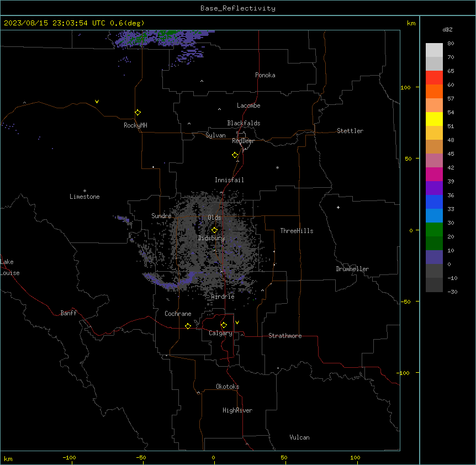Pick the yellow diamond between Olds and Didsbury
This screenshot has width=476, height=465.
coord(215,230)
